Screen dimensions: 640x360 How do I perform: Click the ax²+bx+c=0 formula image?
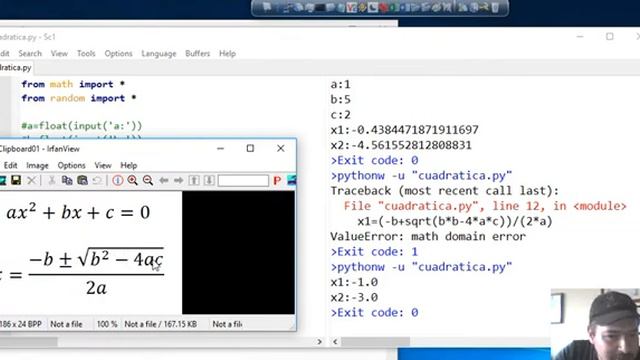point(78,213)
